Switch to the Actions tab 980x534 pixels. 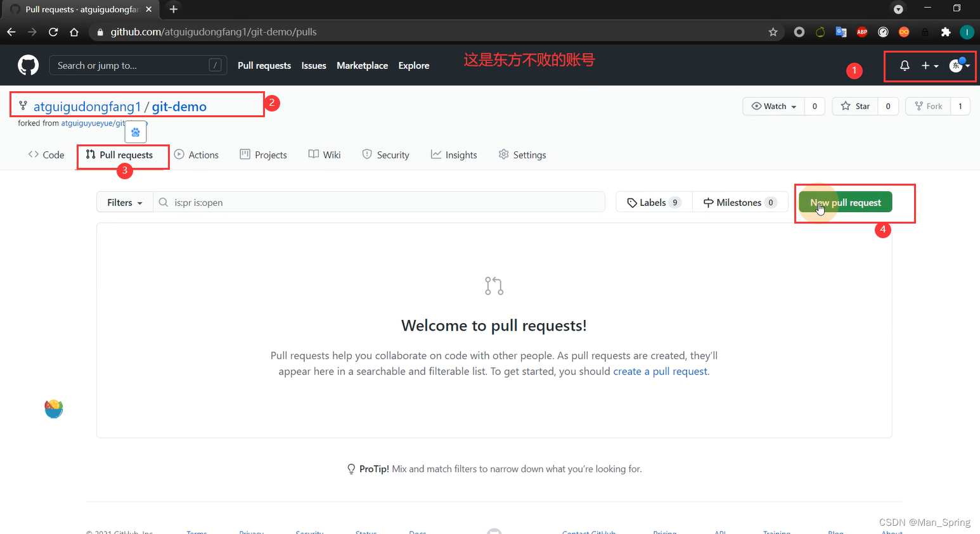[x=197, y=155]
